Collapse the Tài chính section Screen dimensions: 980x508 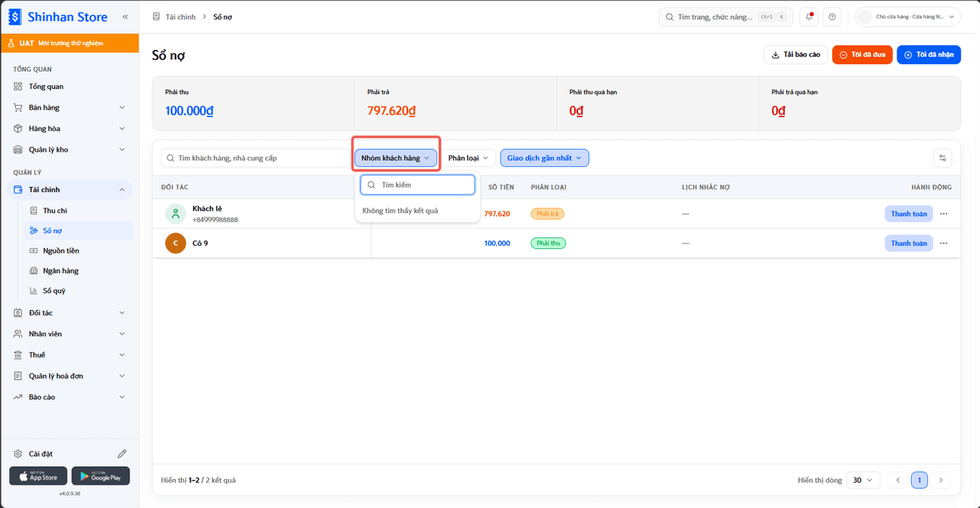coord(70,189)
